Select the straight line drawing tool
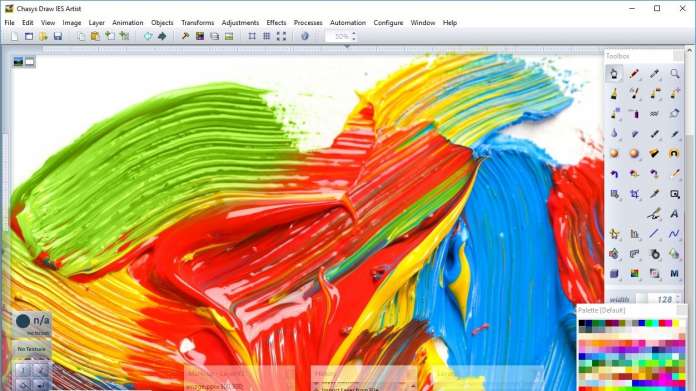This screenshot has width=696, height=391. [654, 234]
